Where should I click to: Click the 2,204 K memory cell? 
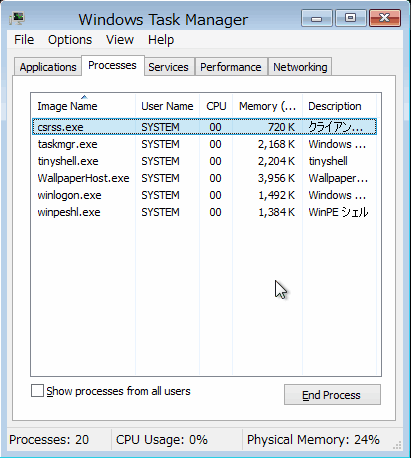[276, 161]
